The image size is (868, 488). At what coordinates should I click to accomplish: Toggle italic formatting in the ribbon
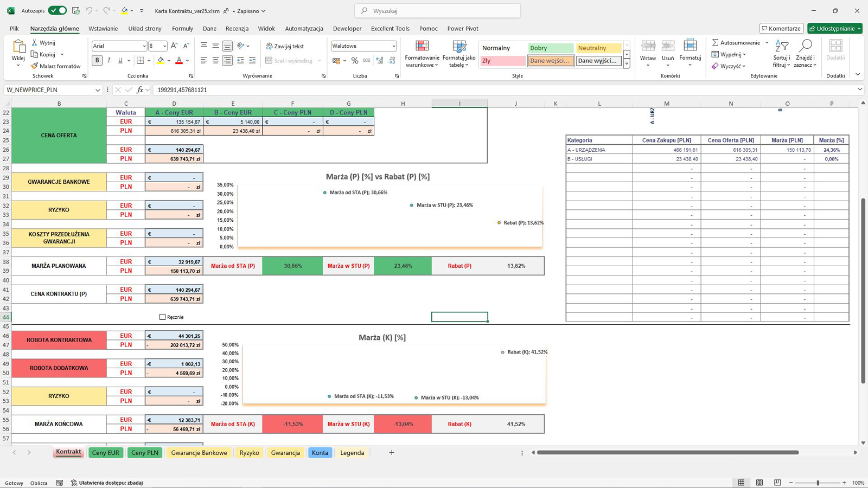click(109, 61)
